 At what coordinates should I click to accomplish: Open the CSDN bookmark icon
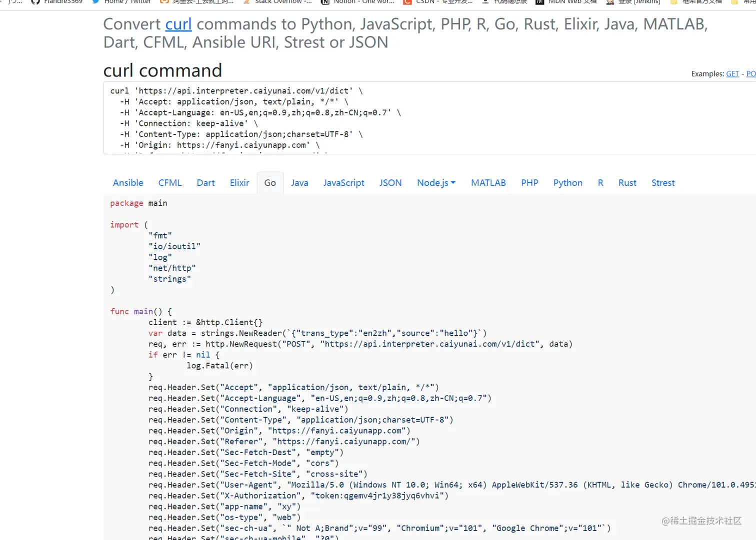click(x=407, y=1)
